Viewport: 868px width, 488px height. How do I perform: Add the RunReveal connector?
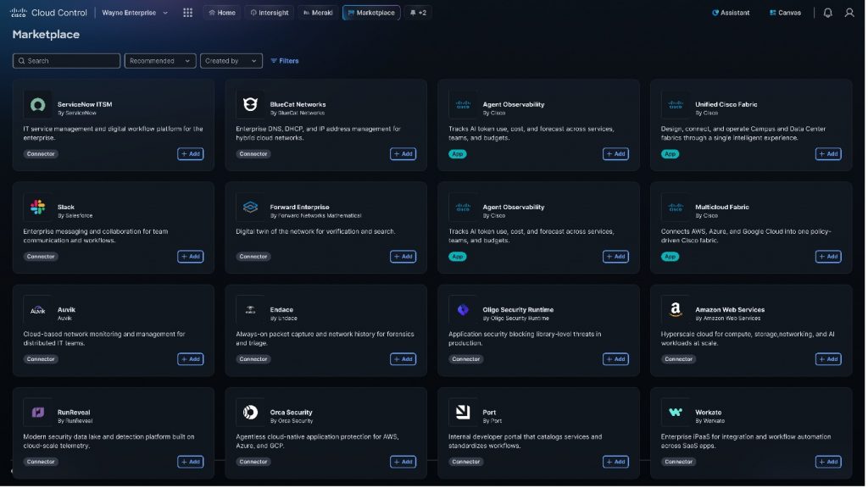point(191,463)
